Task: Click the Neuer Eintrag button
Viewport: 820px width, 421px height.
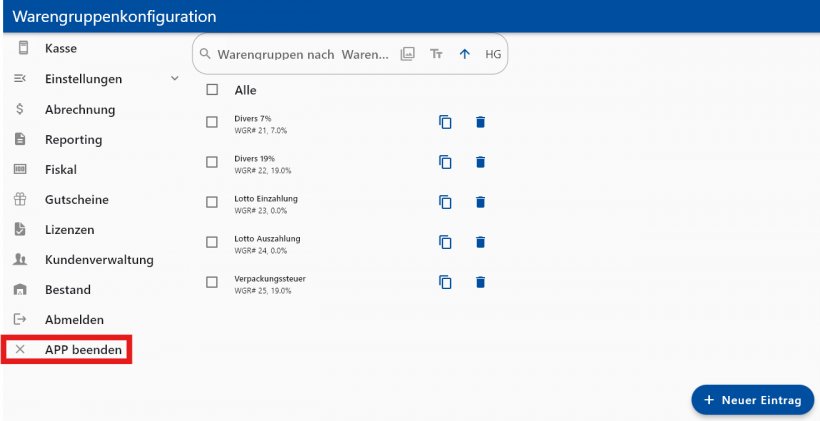Action: [753, 400]
